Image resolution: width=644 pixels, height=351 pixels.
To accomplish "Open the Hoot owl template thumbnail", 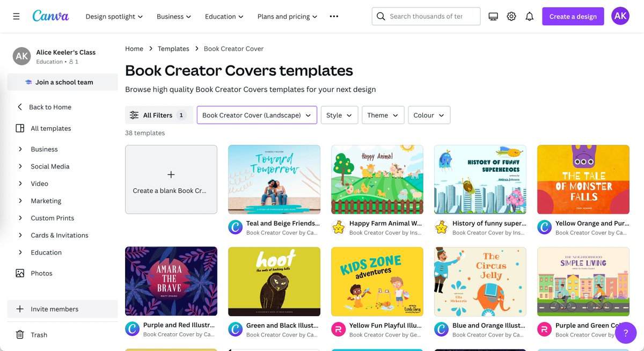I will [x=274, y=281].
